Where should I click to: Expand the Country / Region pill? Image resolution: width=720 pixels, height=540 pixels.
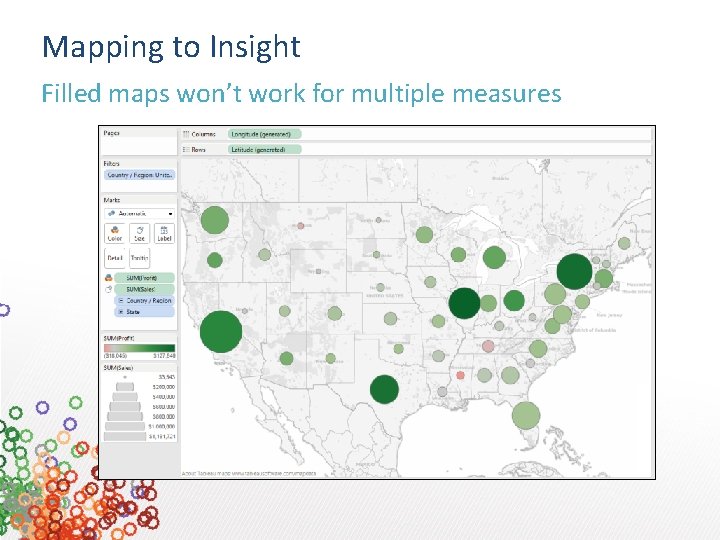(x=121, y=300)
